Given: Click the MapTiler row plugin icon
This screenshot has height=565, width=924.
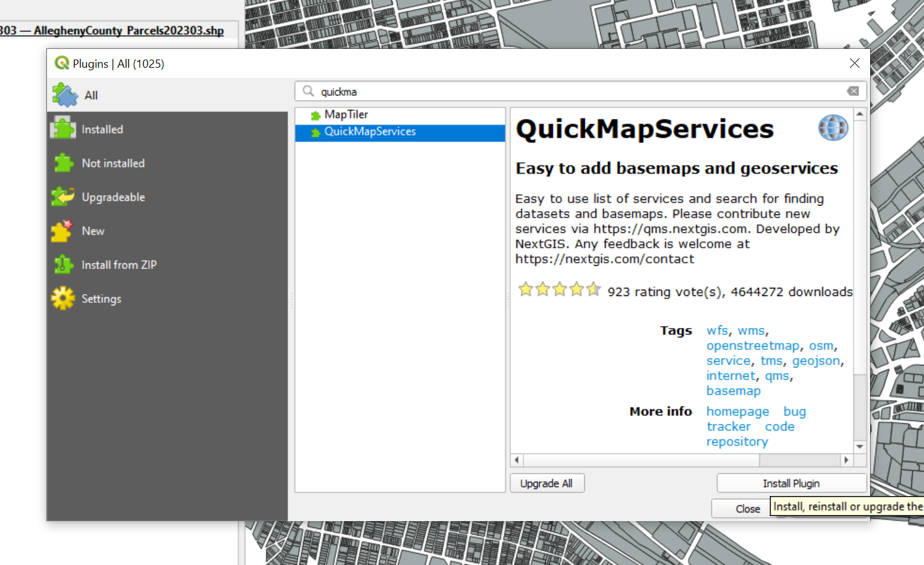Looking at the screenshot, I should [x=316, y=115].
